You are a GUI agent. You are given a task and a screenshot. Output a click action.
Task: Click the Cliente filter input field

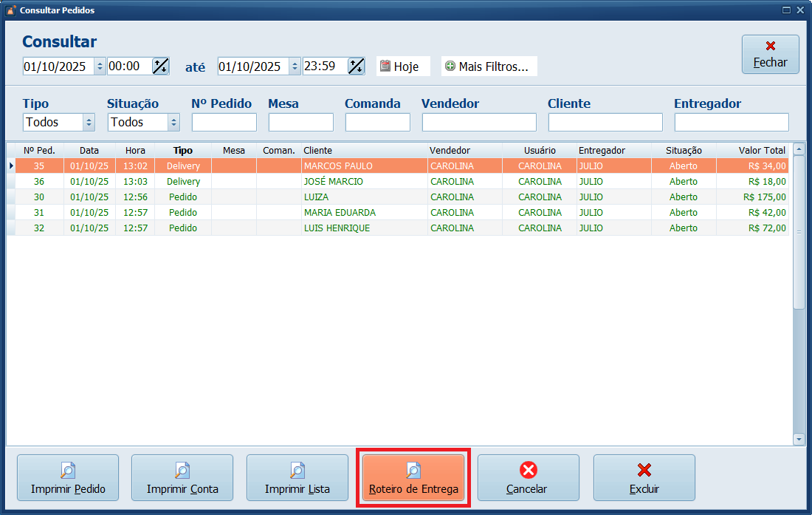pos(605,123)
